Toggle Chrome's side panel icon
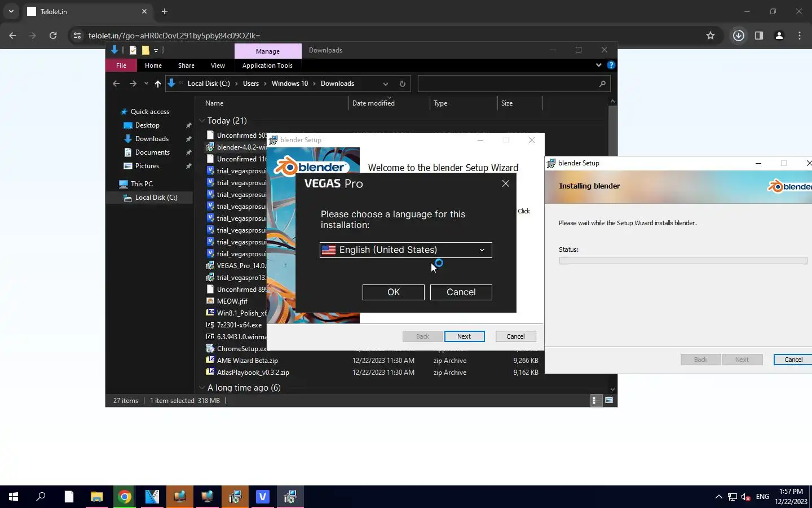The height and width of the screenshot is (508, 812). click(x=759, y=36)
